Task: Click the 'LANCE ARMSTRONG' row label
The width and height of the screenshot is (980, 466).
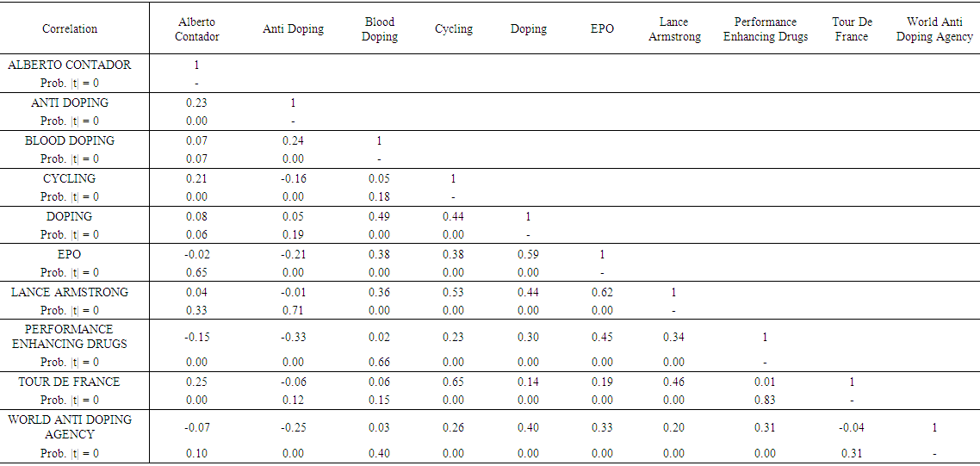Action: (70, 292)
